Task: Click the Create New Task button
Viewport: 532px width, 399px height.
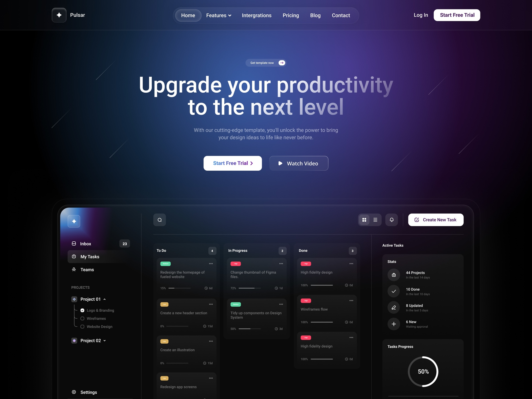Action: (x=436, y=220)
